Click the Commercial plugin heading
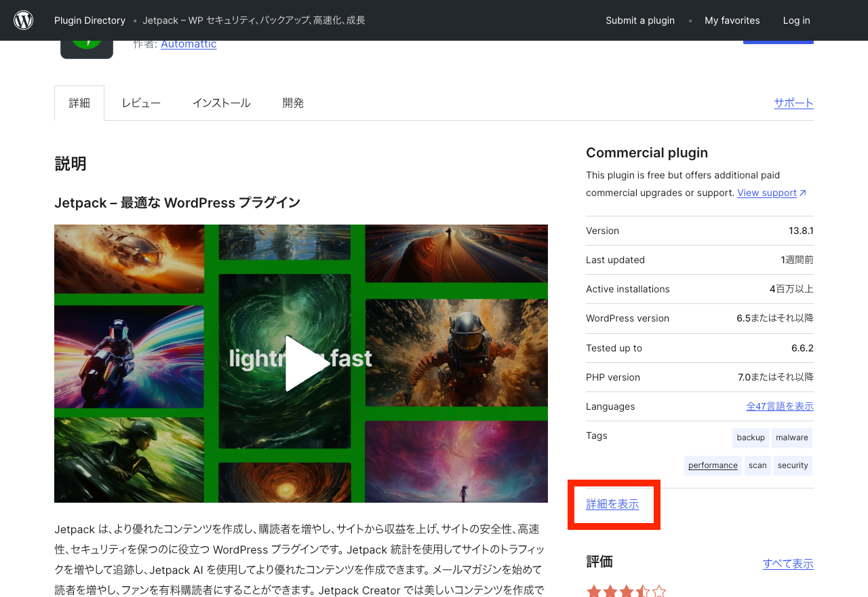The width and height of the screenshot is (868, 597). 647,153
